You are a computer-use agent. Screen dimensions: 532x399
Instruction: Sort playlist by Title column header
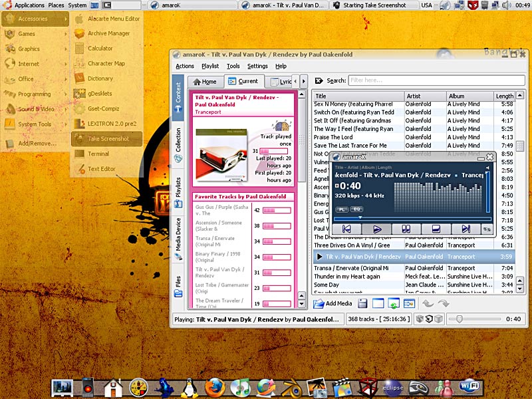358,96
